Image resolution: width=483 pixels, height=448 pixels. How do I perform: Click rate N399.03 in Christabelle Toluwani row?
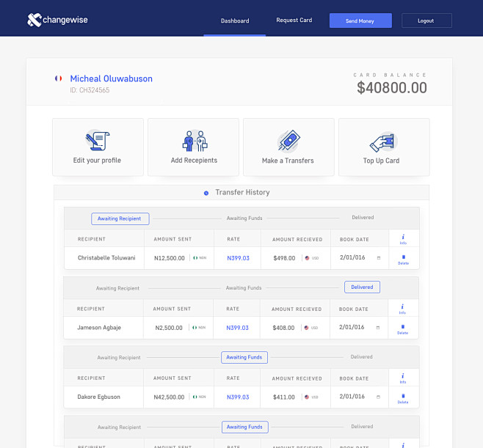(238, 258)
